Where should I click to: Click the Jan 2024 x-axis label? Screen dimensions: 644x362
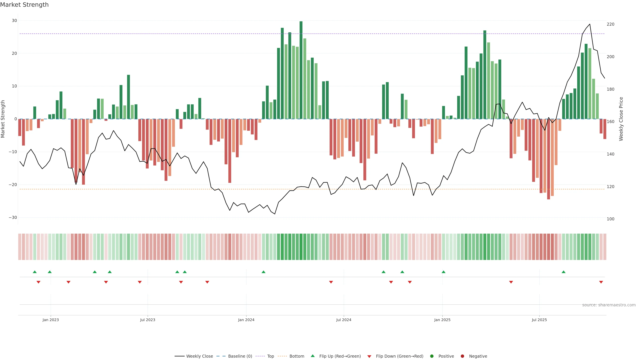(x=246, y=320)
